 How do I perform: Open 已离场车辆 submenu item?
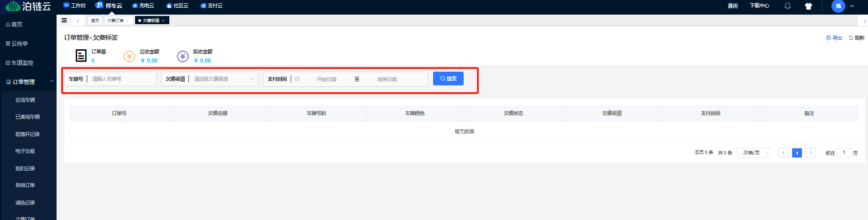[27, 117]
